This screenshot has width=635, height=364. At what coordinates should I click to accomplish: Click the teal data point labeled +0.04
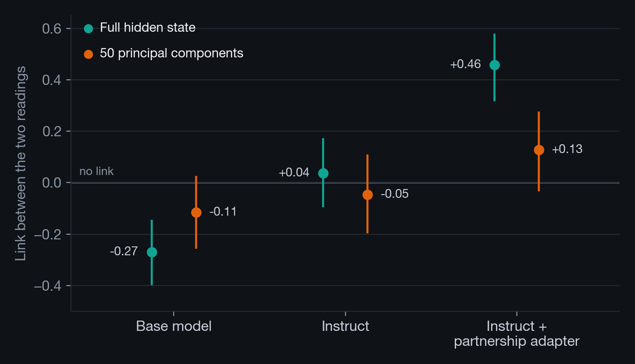(x=323, y=173)
